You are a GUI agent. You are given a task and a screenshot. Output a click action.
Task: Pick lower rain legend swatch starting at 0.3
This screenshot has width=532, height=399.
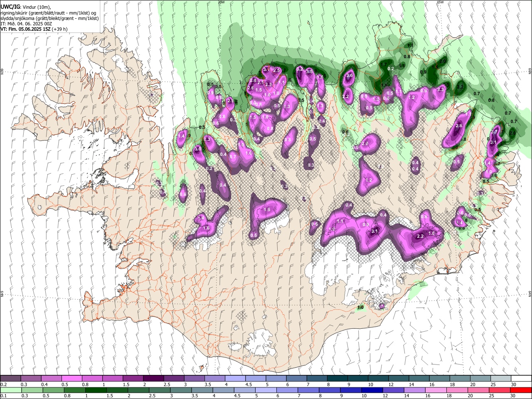pos(32,390)
